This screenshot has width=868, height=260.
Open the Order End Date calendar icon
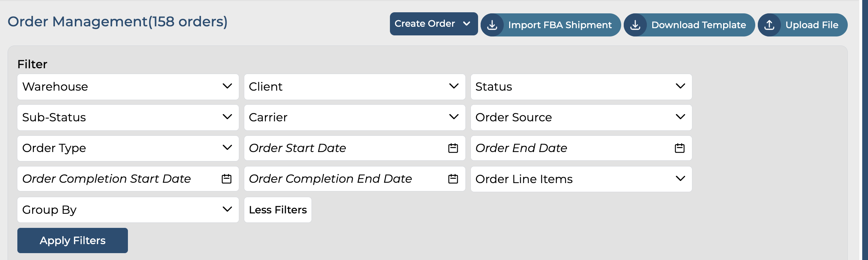[x=679, y=148]
